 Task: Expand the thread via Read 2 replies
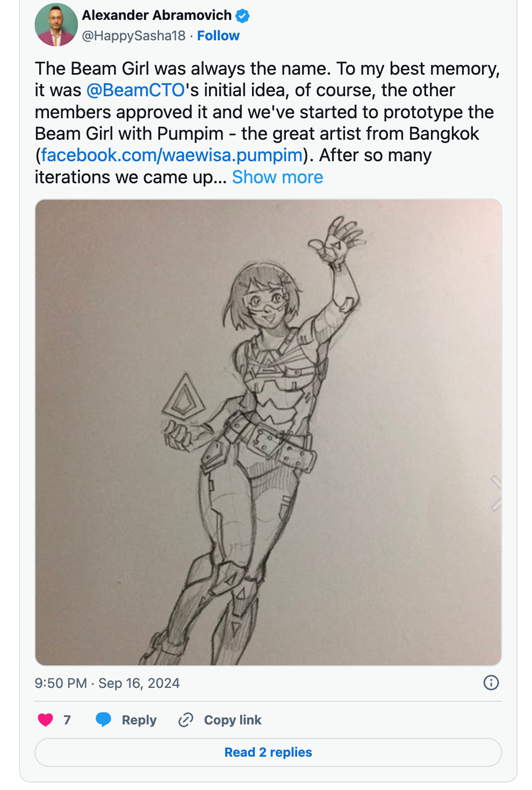tap(268, 752)
